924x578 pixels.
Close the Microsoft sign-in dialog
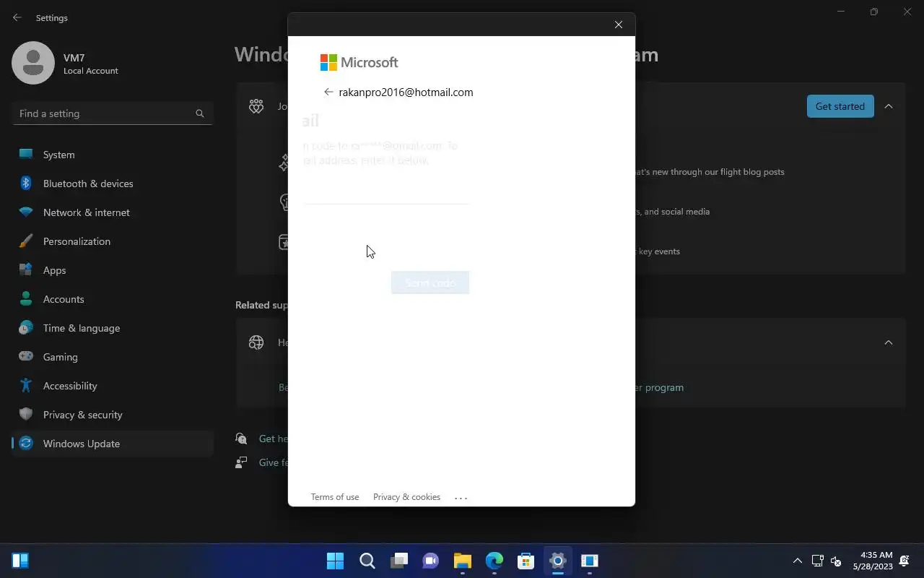(x=619, y=25)
